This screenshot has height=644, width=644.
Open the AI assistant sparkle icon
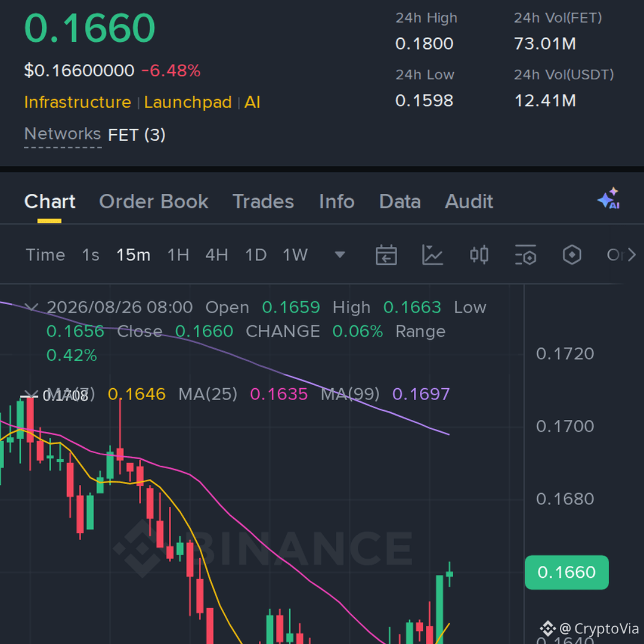pyautogui.click(x=609, y=199)
